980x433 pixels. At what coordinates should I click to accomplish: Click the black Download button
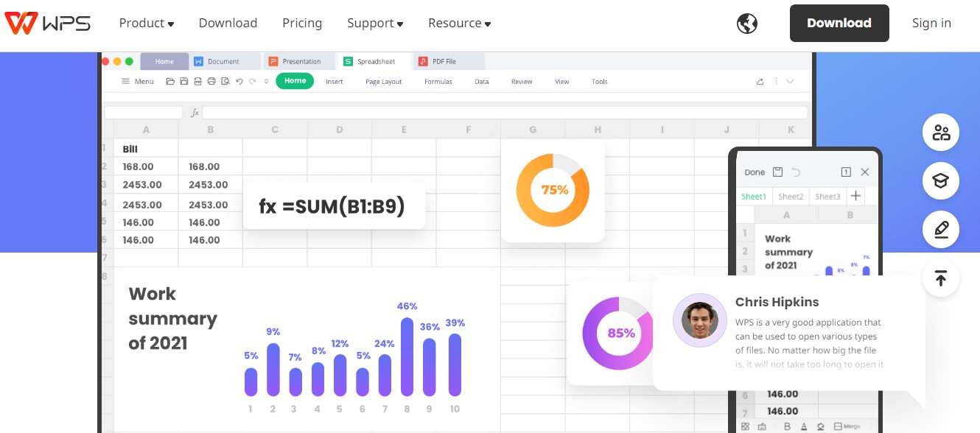click(x=839, y=23)
